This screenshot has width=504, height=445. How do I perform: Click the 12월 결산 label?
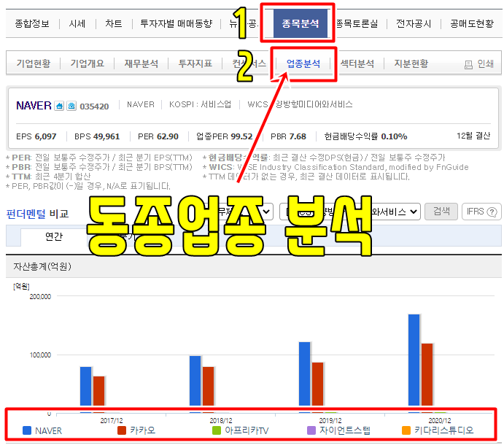click(473, 136)
